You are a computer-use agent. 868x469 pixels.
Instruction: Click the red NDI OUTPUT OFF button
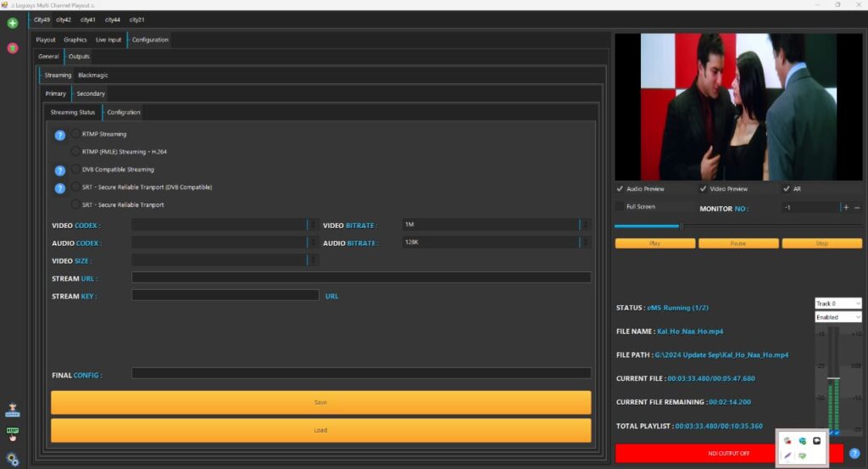(729, 454)
